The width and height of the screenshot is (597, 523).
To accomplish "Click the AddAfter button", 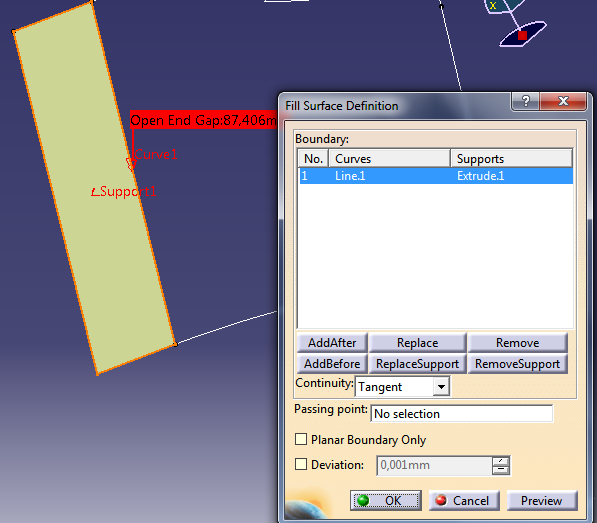I will (x=332, y=343).
